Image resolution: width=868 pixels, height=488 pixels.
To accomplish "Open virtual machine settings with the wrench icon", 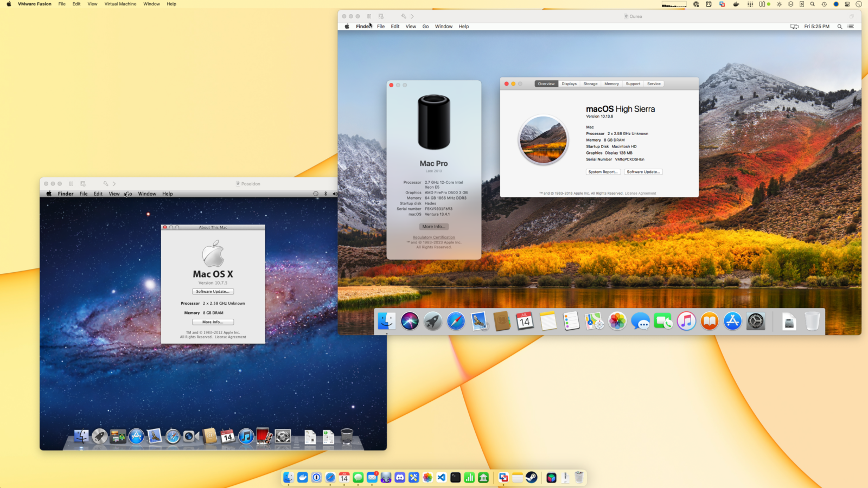I will coord(403,16).
